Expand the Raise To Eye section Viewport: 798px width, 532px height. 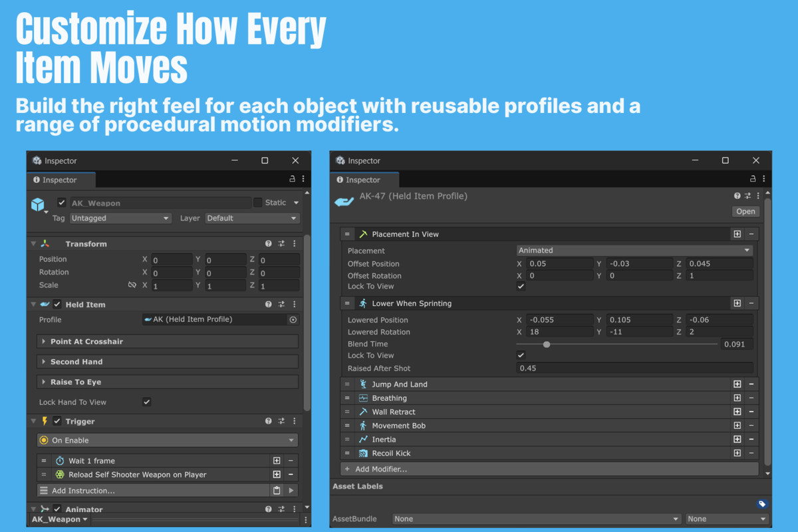click(x=168, y=382)
